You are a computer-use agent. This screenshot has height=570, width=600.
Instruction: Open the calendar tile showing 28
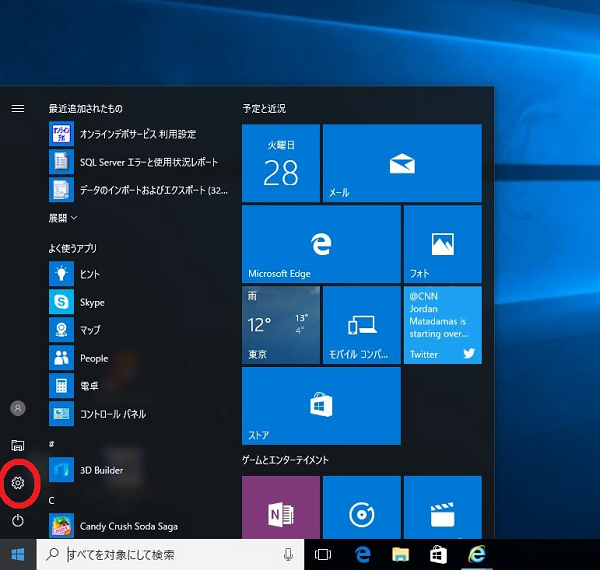[281, 163]
